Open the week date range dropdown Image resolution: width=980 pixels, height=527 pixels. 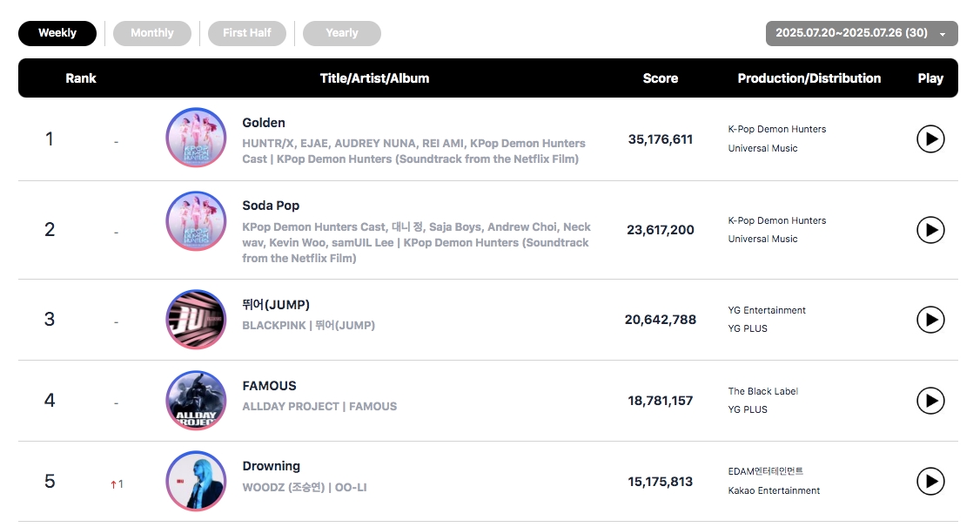click(x=862, y=33)
